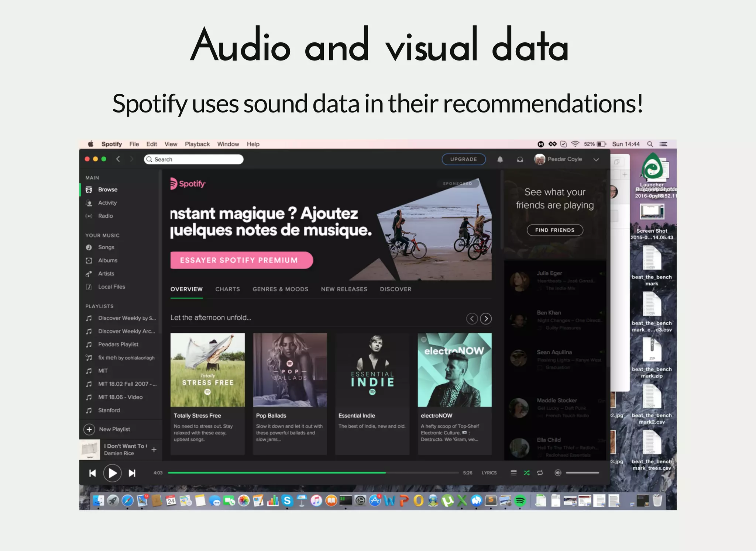The width and height of the screenshot is (756, 551).
Task: Click the play button
Action: [x=112, y=473]
